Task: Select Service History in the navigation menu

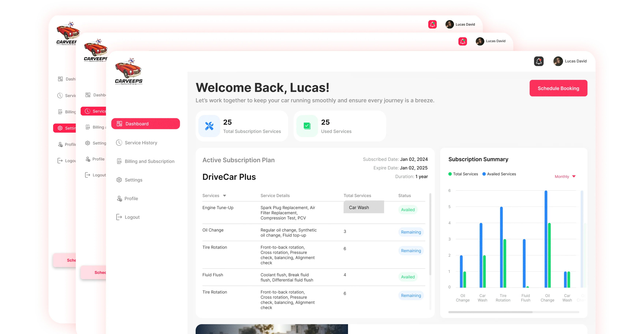Action: click(141, 142)
